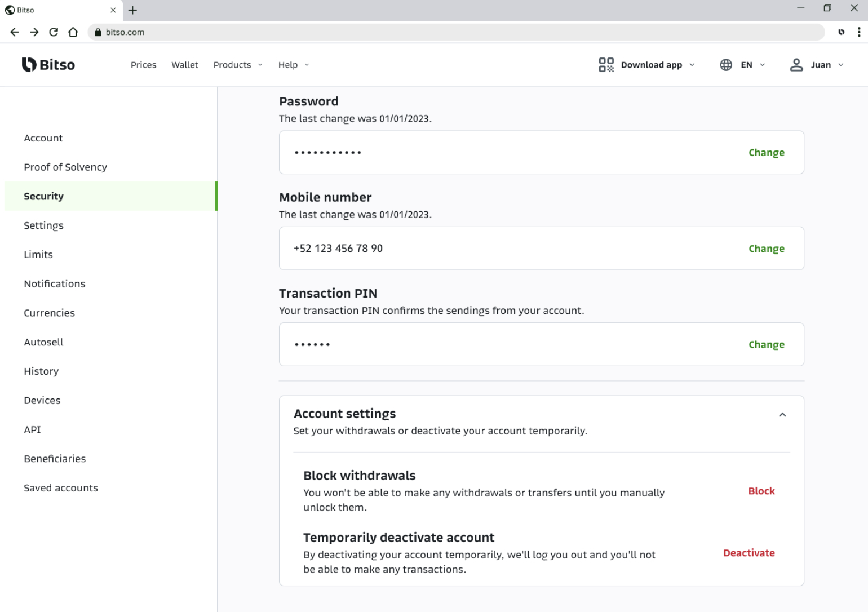Select Account in sidebar
This screenshot has height=612, width=868.
point(43,138)
